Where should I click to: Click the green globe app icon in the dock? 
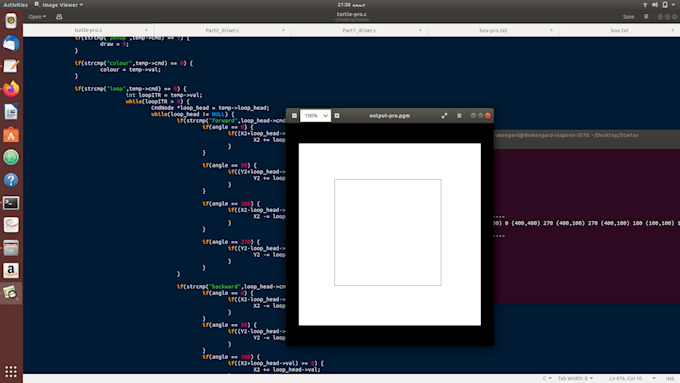(11, 157)
